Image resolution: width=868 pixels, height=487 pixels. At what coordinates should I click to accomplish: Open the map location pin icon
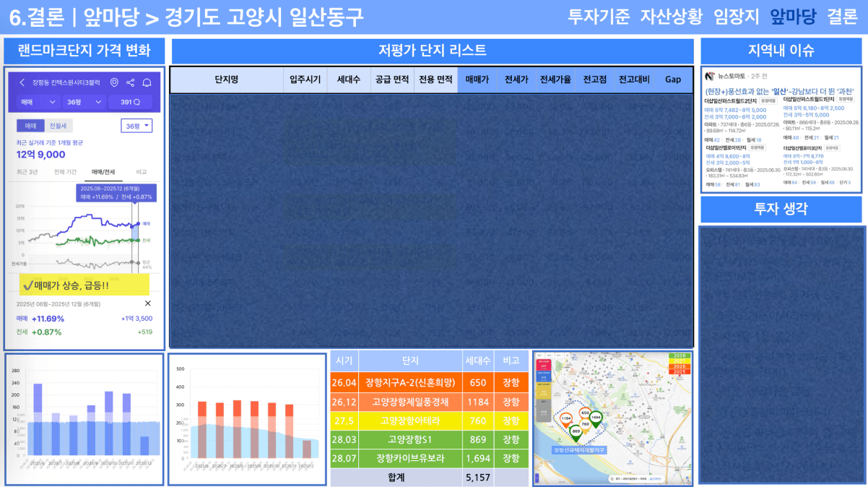pyautogui.click(x=114, y=83)
